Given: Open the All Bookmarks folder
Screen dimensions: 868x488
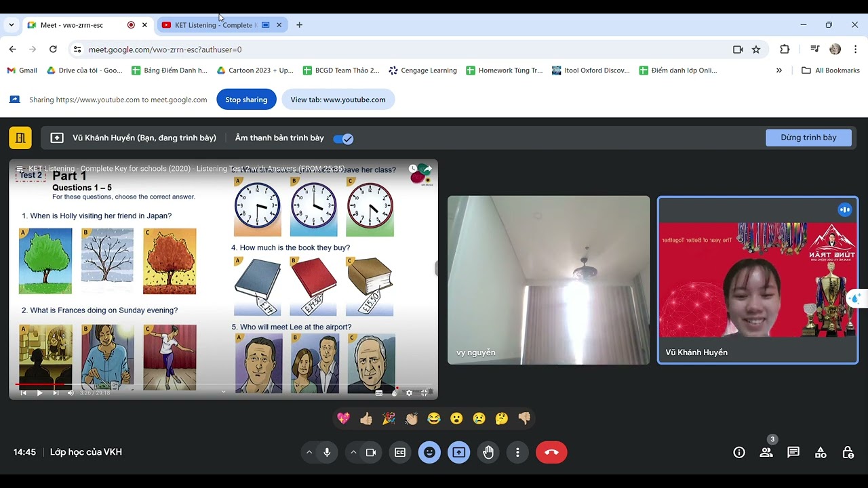Looking at the screenshot, I should pyautogui.click(x=830, y=70).
